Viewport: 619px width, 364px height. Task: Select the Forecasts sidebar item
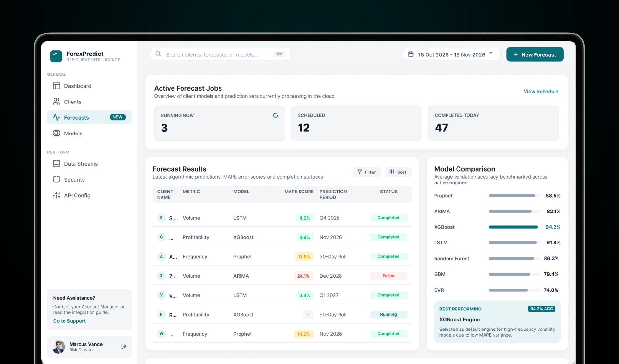pos(89,117)
